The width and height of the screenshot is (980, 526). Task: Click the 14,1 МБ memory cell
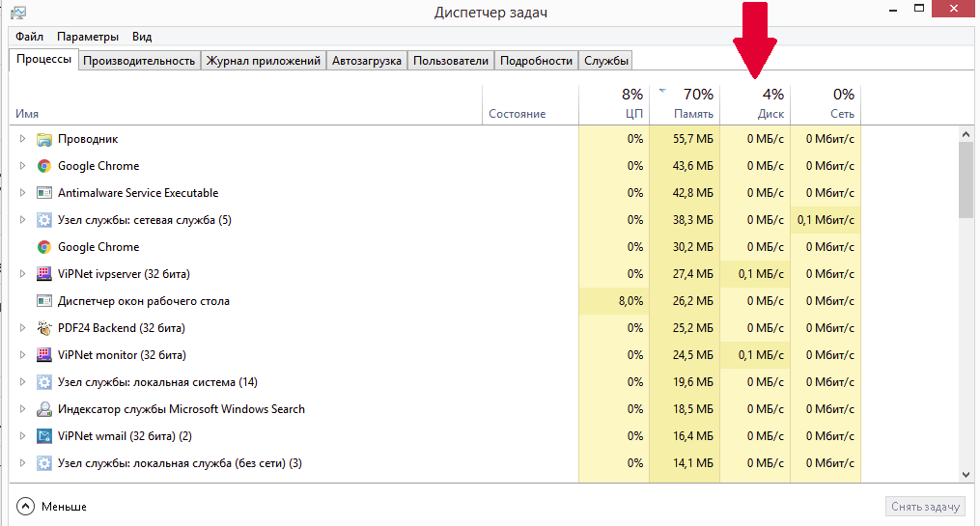(x=685, y=463)
